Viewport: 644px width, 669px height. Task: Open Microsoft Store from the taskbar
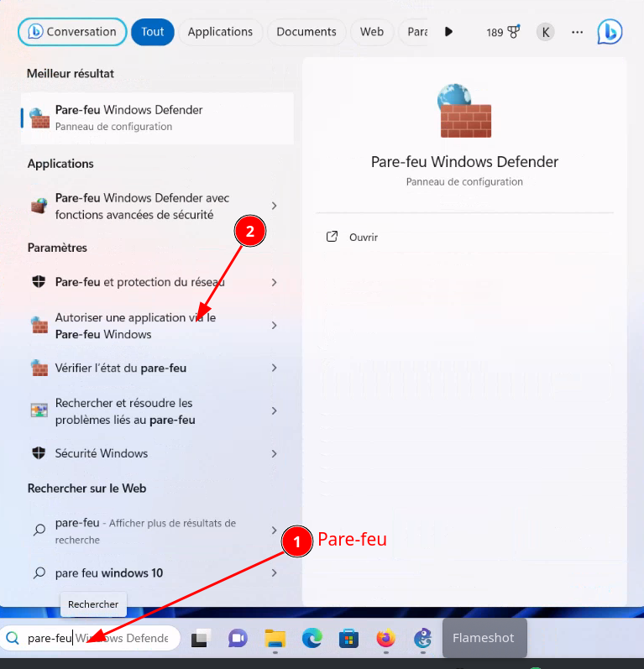[x=348, y=638]
